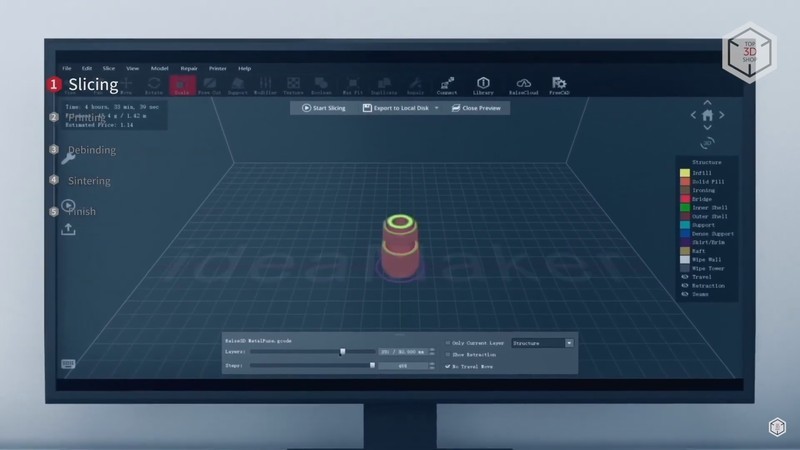Open RaiseCloud from the toolbar

coord(523,86)
